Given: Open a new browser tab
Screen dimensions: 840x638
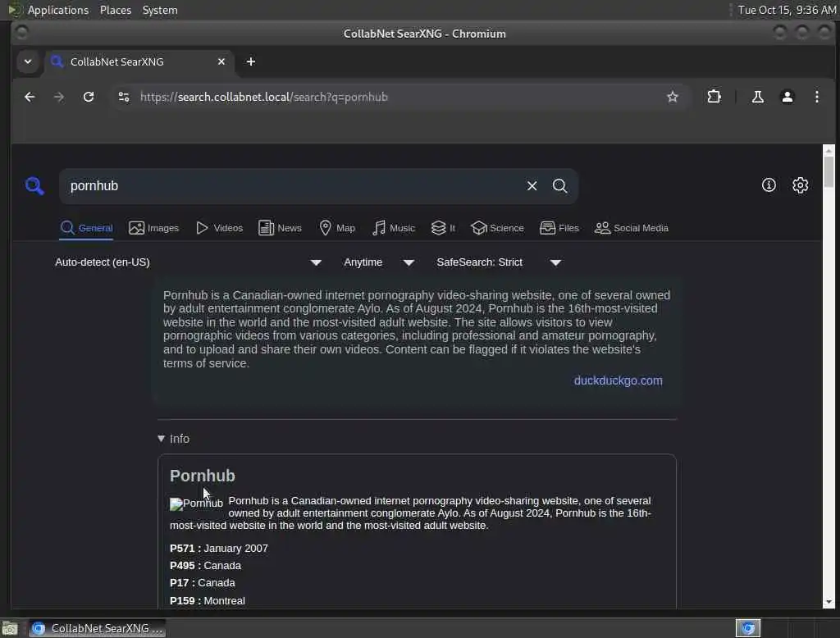Looking at the screenshot, I should (x=251, y=62).
